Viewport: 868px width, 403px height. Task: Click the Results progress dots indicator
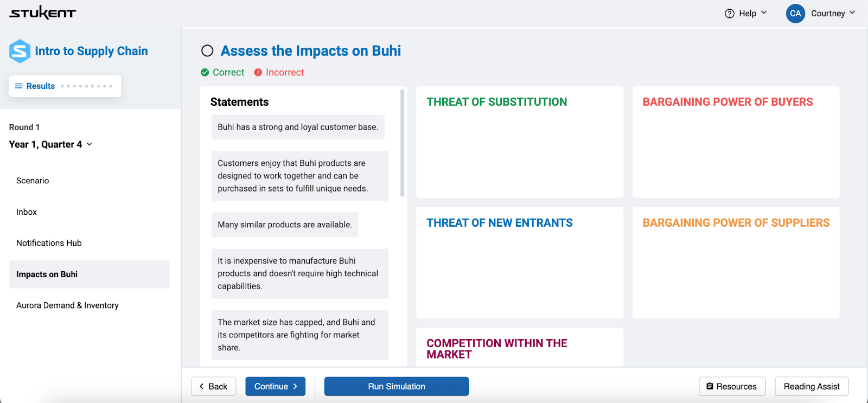[x=87, y=86]
